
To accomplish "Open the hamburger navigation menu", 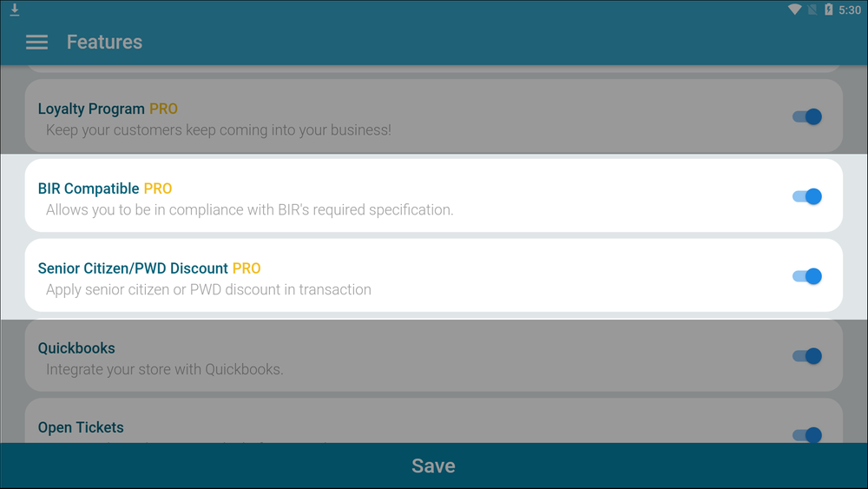I will (x=36, y=43).
